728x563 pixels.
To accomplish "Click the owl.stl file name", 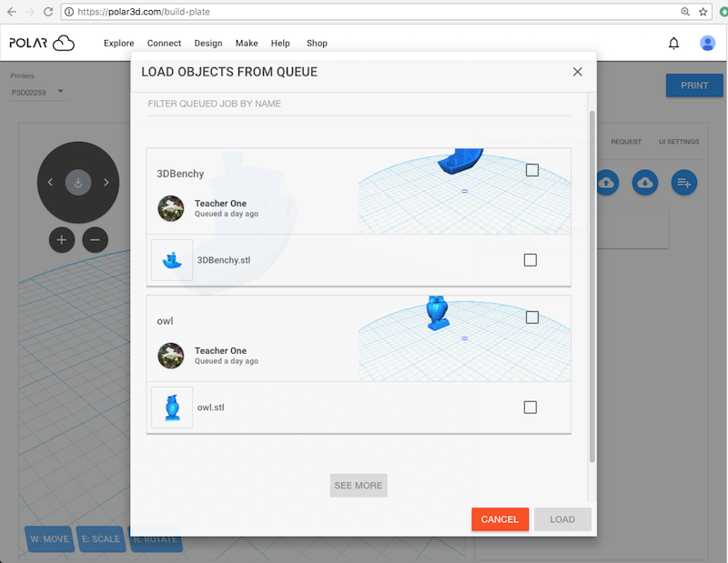I will pos(211,407).
